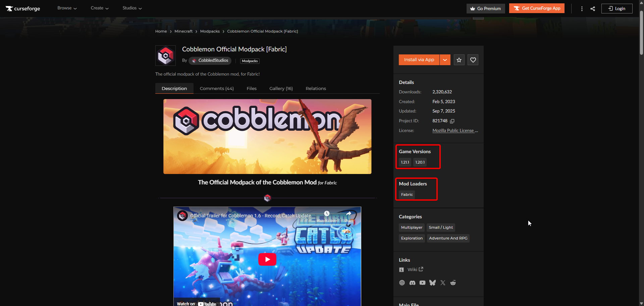
Task: Open the YouTube channel link icon
Action: [x=422, y=283]
